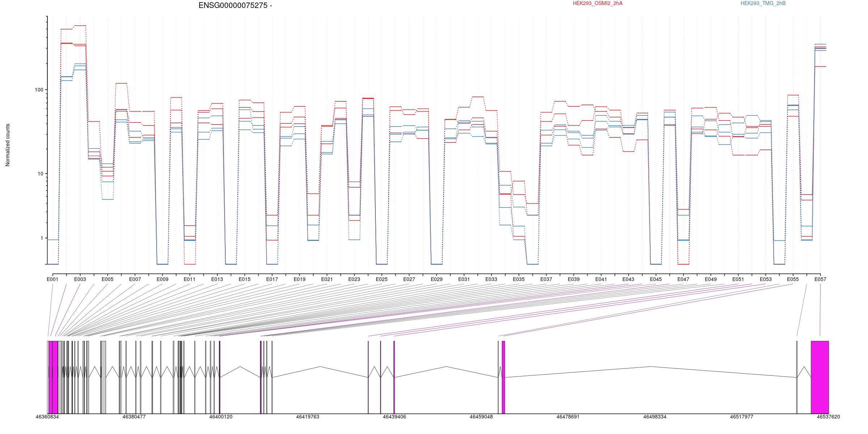This screenshot has height=434, width=868.
Task: Click genomic coordinate 46380477
Action: (134, 417)
